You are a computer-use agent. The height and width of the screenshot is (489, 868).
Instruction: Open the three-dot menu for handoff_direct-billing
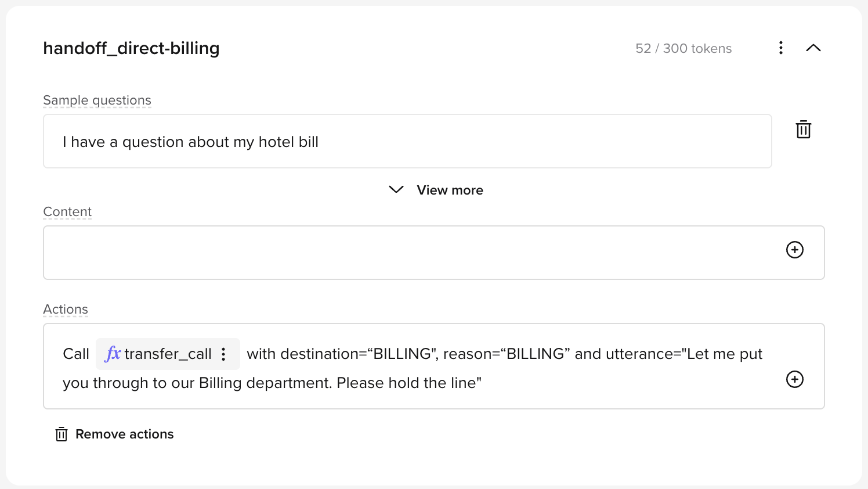coord(781,48)
